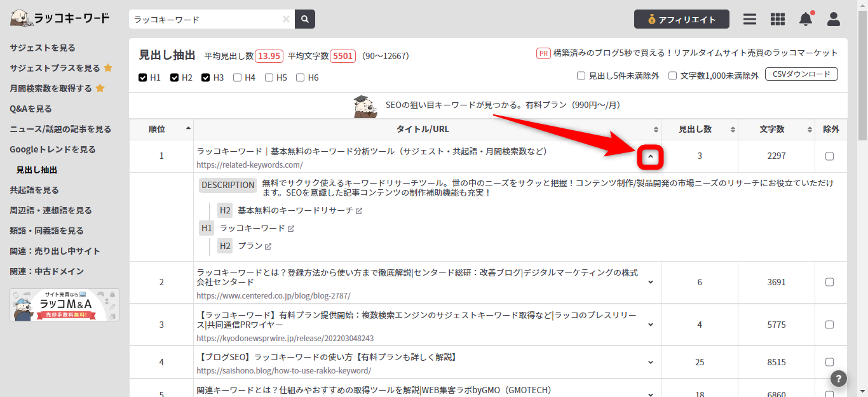Image resolution: width=868 pixels, height=397 pixels.
Task: Select 見出し抽出 in sidebar
Action: [x=37, y=170]
